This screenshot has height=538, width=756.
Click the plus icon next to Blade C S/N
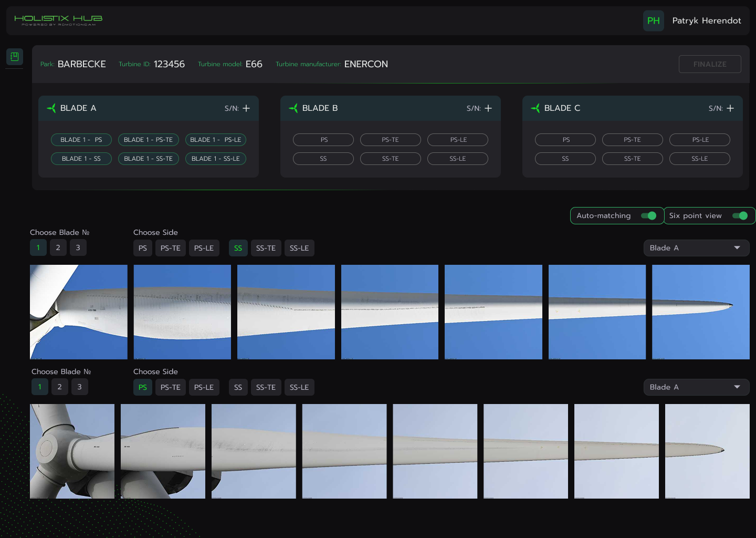pos(730,108)
